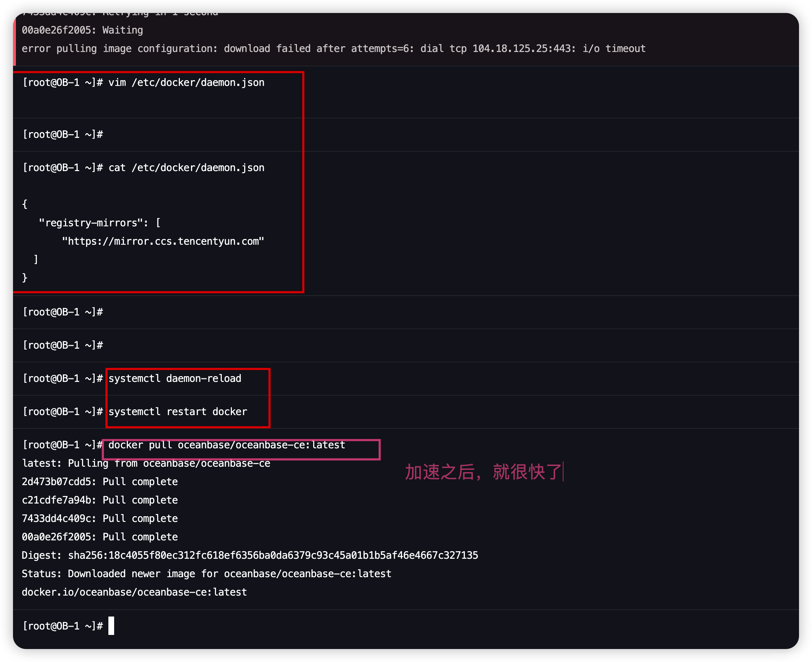The height and width of the screenshot is (662, 812).
Task: Click 'Status: Downloaded newer image' line
Action: [207, 574]
